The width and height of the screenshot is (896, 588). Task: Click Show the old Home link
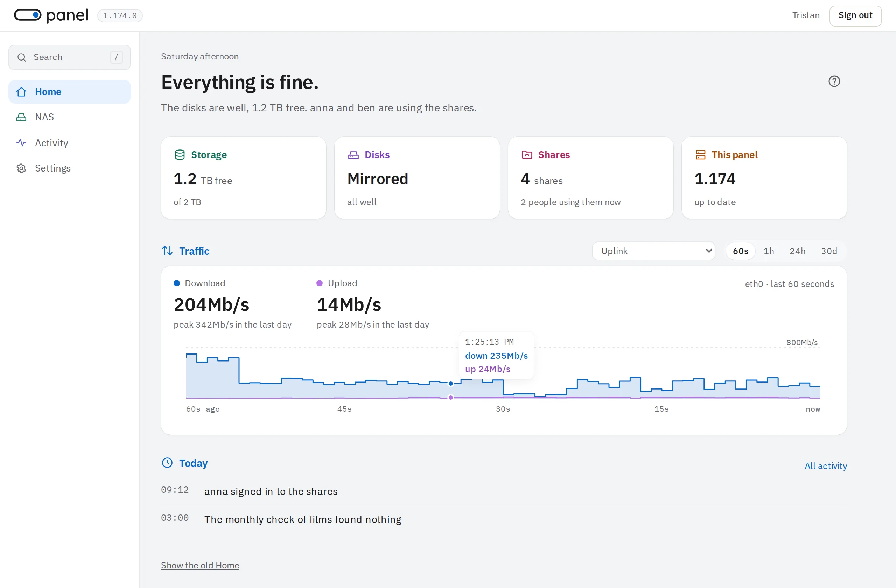[x=200, y=565]
